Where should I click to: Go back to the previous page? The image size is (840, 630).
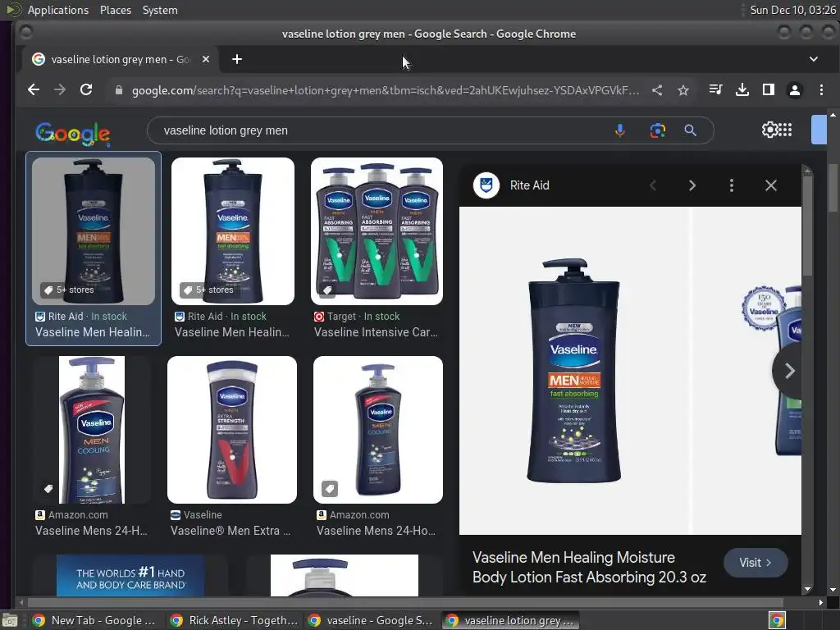(x=33, y=90)
